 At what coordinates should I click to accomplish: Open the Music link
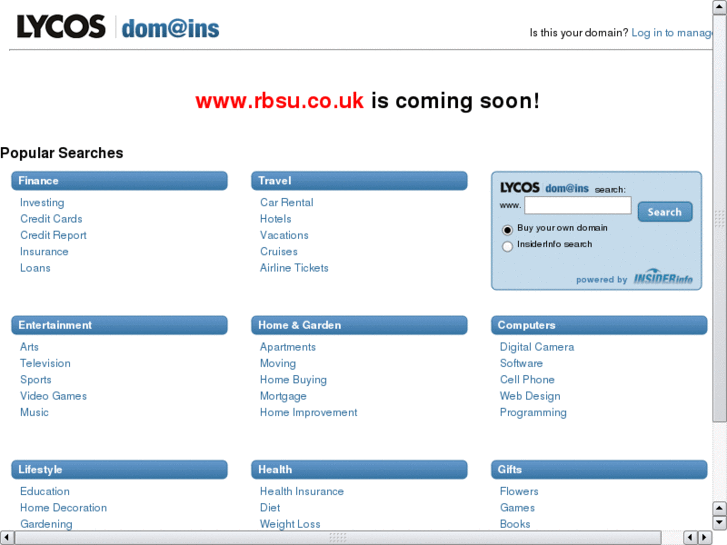point(34,412)
